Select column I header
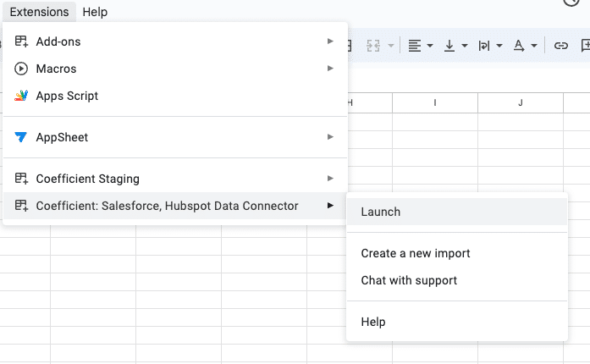Viewport: 590px width, 364px height. pyautogui.click(x=435, y=102)
